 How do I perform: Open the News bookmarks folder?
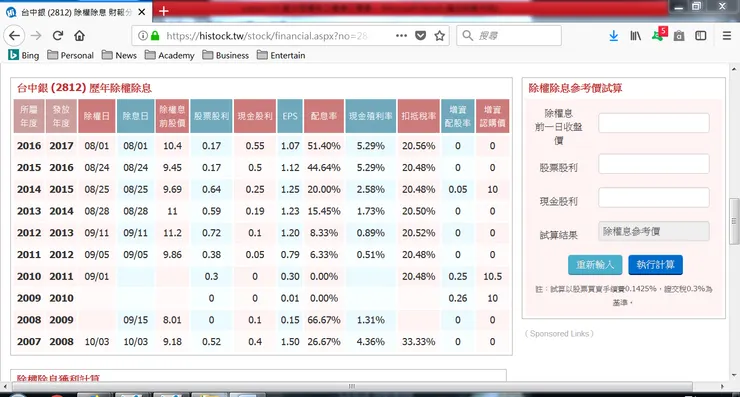point(119,55)
